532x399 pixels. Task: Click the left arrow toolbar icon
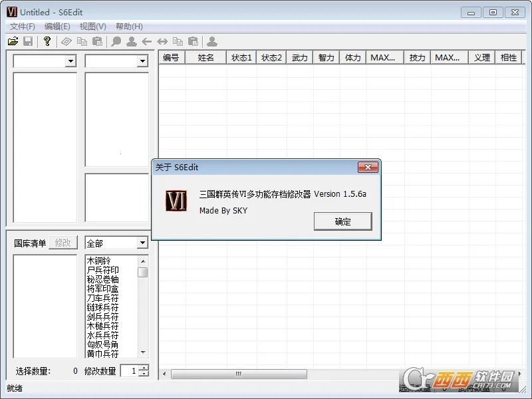coord(147,41)
